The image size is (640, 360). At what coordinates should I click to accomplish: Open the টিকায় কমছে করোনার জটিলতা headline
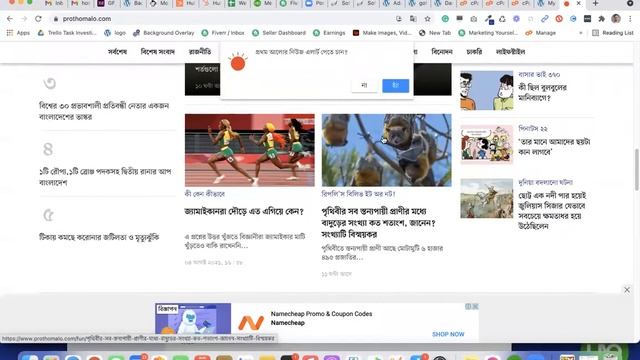tap(99, 237)
